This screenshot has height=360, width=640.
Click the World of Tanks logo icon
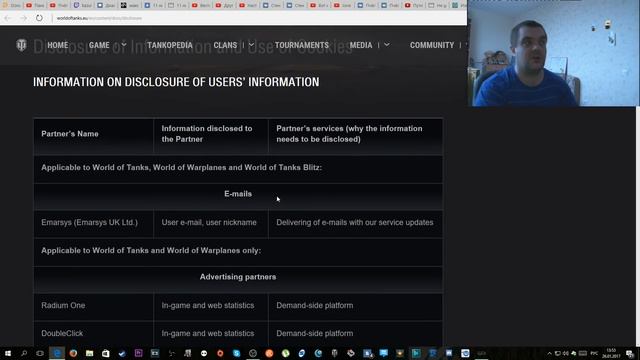coord(21,45)
